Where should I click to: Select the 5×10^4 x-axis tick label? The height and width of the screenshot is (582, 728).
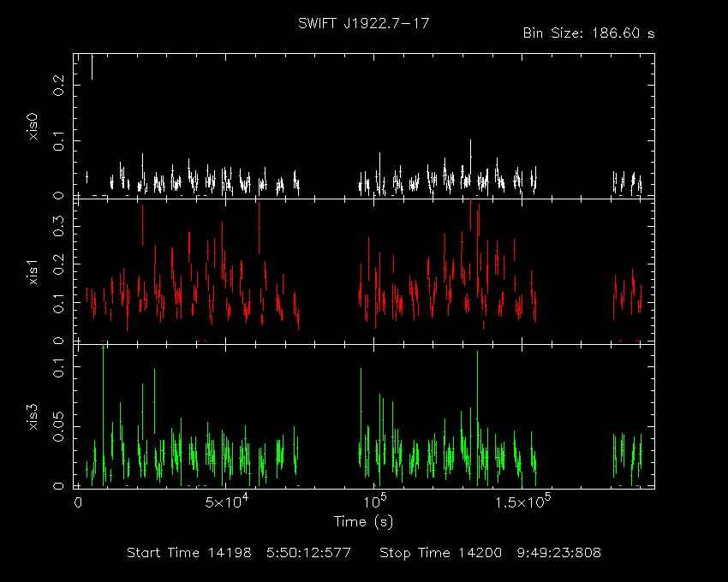click(226, 502)
